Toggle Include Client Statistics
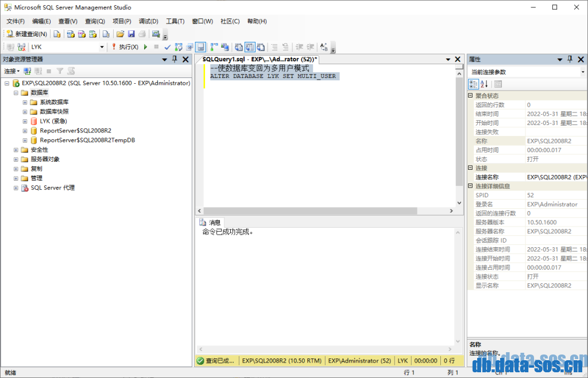588x378 pixels. pos(225,47)
